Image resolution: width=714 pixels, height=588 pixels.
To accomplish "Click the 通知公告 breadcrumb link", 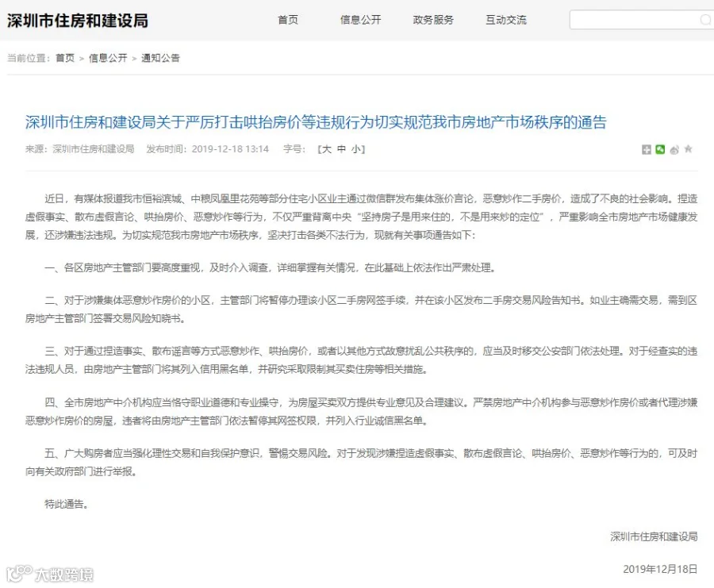I will pyautogui.click(x=161, y=58).
